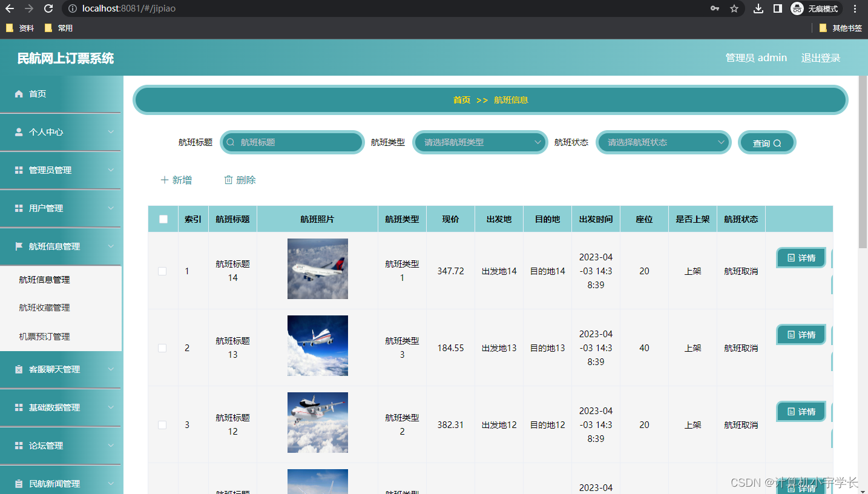Click the icon beside 民航新闻管理
Screen dimensions: 868x494
tap(19, 484)
